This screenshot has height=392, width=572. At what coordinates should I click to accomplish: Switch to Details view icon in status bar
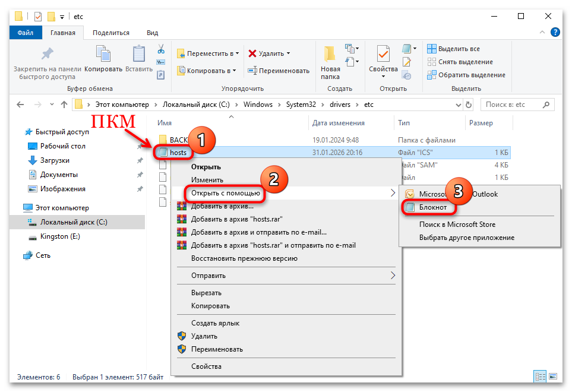540,377
